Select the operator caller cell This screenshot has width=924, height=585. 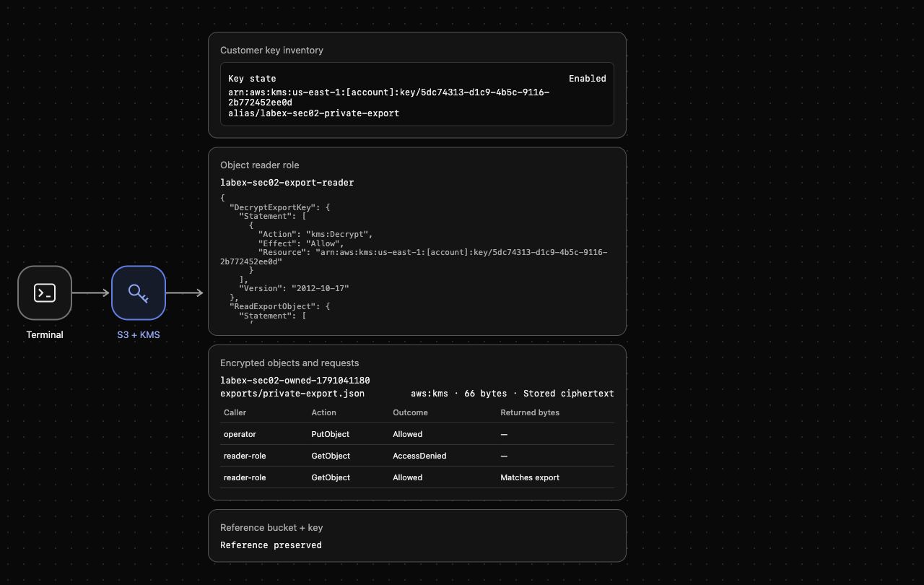click(240, 434)
